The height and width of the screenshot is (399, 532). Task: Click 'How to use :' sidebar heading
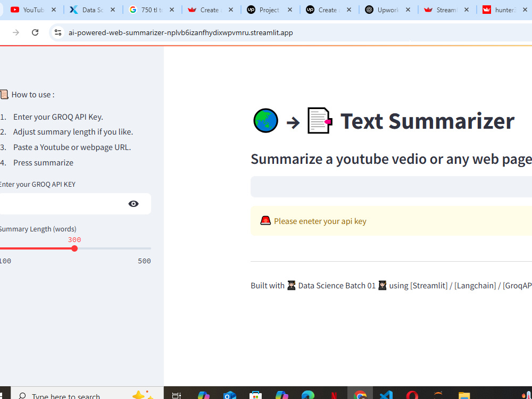click(33, 95)
